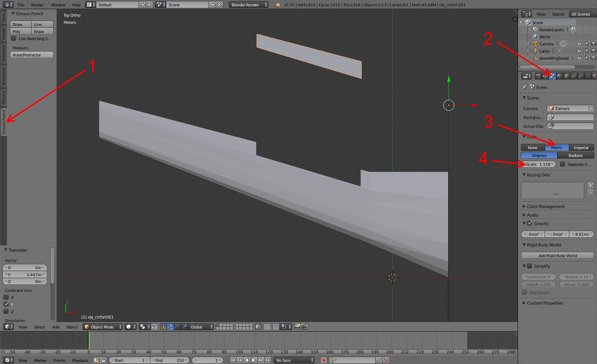
Task: Switch to the Physics sidebar tab
Action: [x=4, y=97]
